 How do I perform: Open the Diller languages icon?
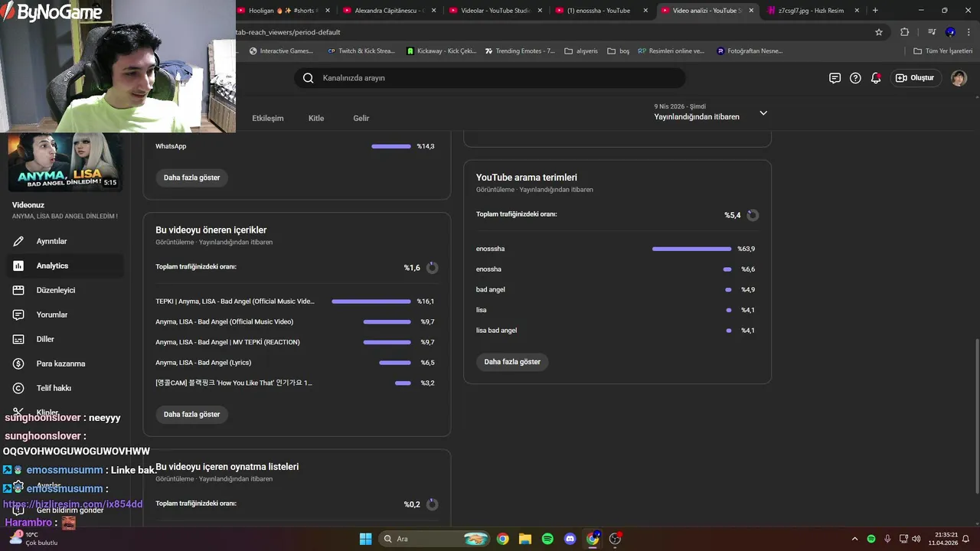18,339
